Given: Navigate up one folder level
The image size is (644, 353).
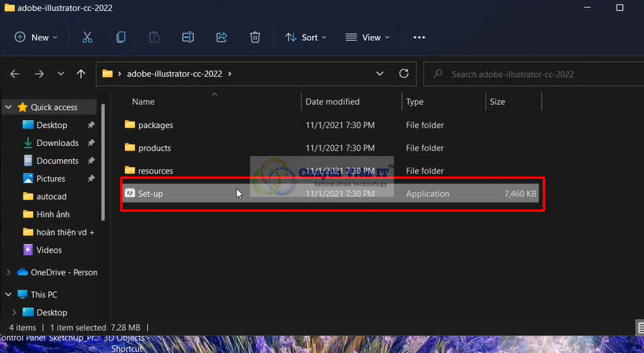Looking at the screenshot, I should pos(81,74).
